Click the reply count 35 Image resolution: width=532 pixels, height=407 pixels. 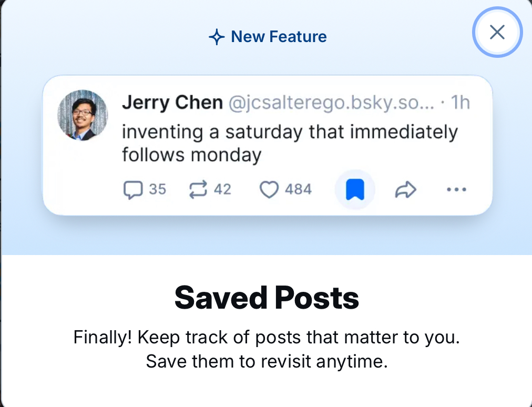pyautogui.click(x=157, y=189)
